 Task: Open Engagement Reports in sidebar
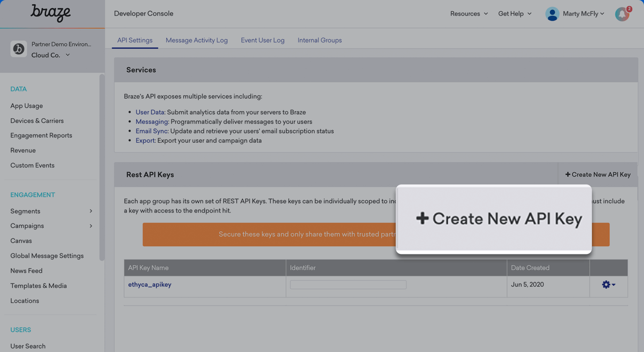pyautogui.click(x=41, y=135)
